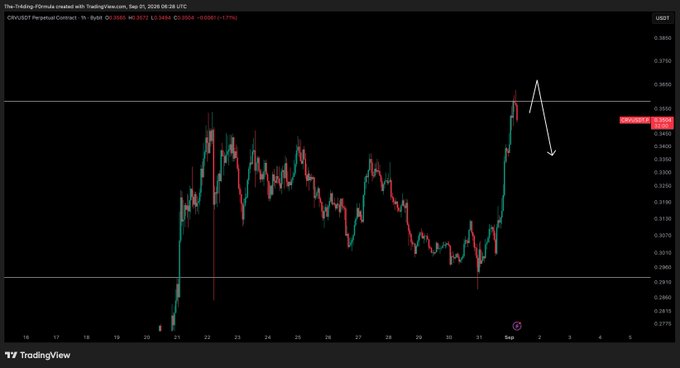Open the USDT currency selector on price axis
680x368 pixels.
pos(662,18)
